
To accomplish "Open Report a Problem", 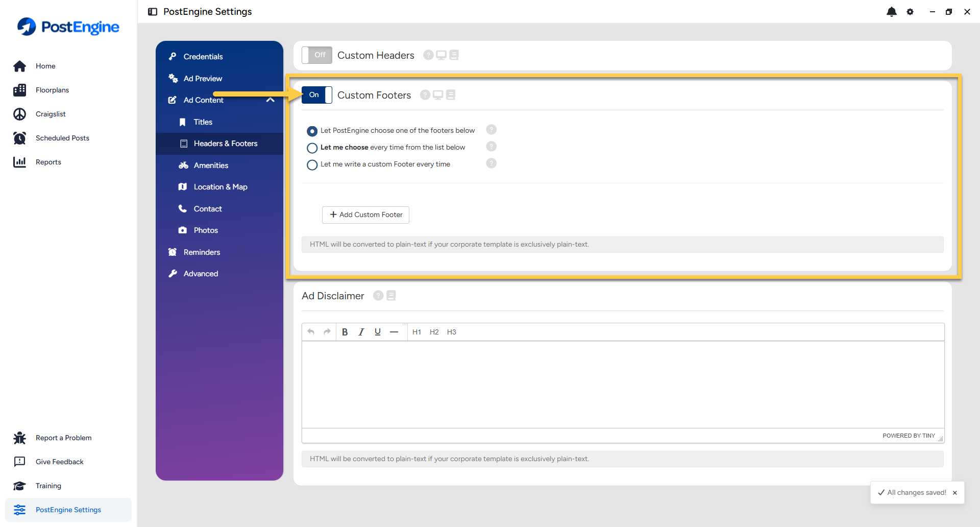I will point(68,438).
